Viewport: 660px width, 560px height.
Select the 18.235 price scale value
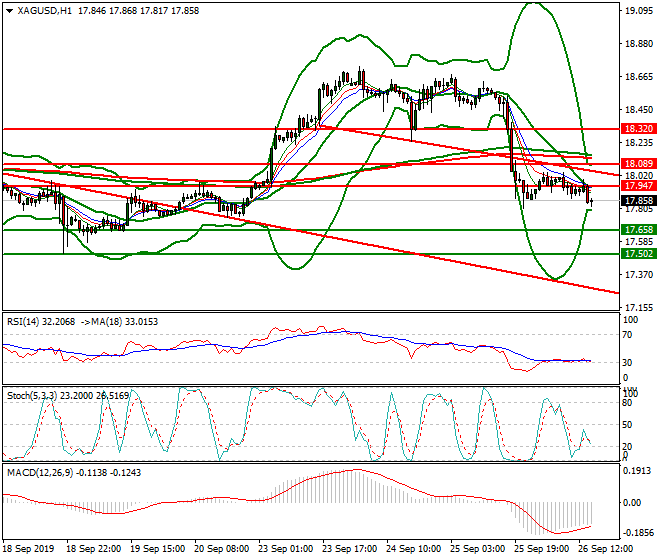pos(639,143)
